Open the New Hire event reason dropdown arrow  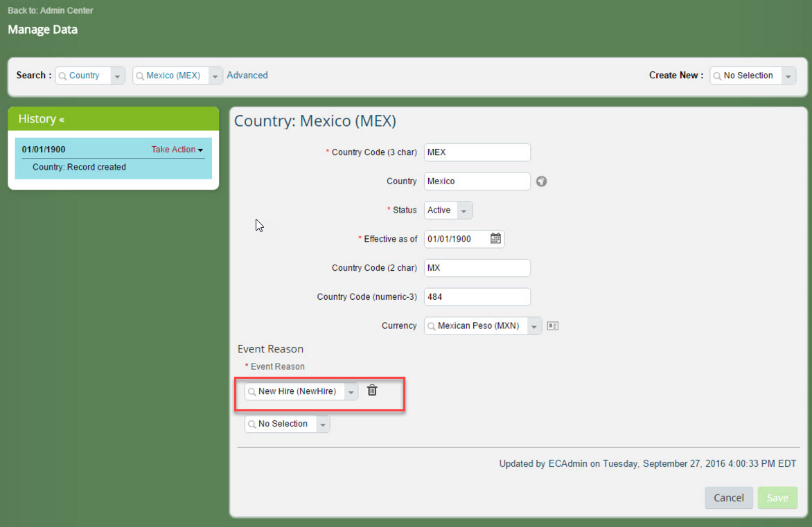click(351, 392)
